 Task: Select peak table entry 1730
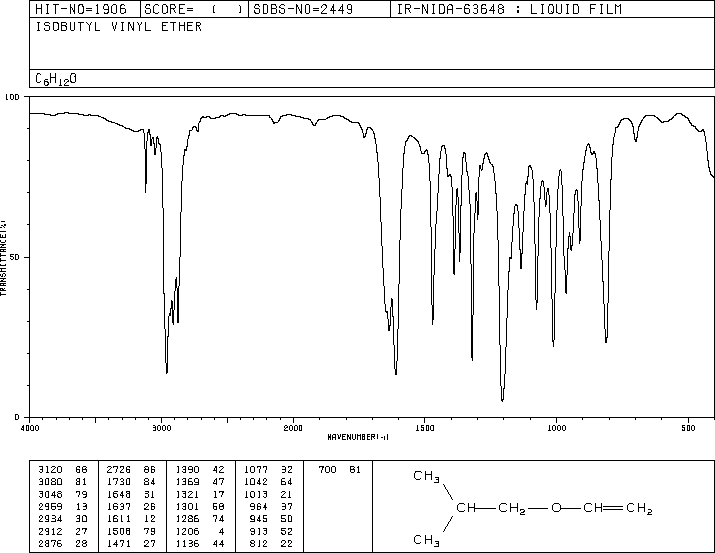[119, 482]
